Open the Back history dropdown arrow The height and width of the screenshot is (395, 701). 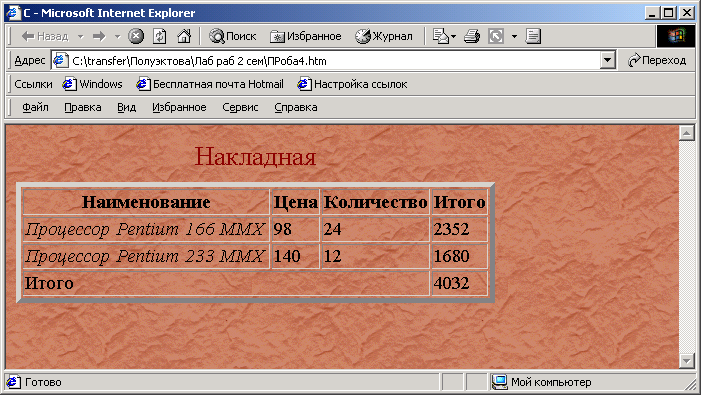coord(80,36)
